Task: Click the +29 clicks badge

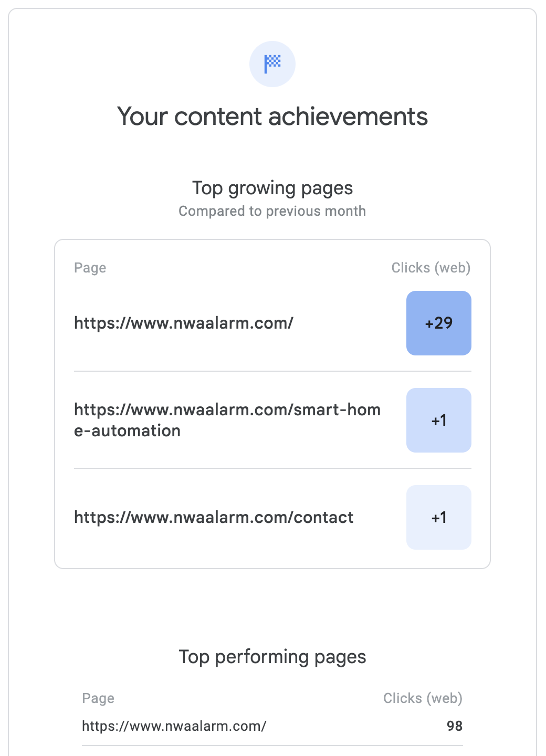Action: (x=438, y=323)
